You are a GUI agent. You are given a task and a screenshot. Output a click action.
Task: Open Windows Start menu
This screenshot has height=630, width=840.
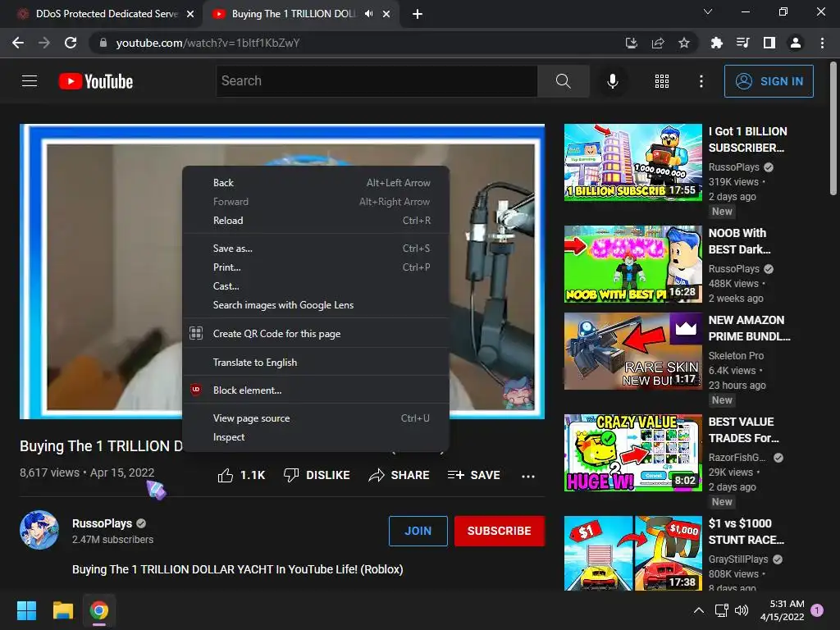(x=26, y=610)
